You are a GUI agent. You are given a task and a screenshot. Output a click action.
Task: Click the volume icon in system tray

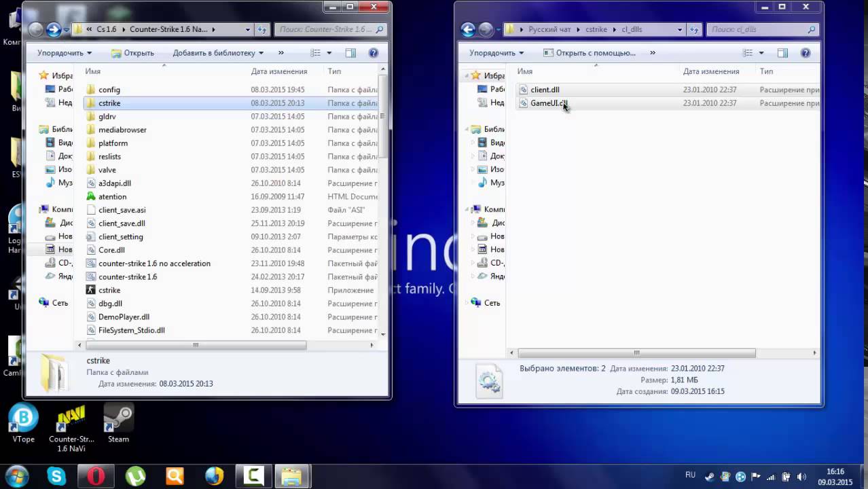click(801, 477)
